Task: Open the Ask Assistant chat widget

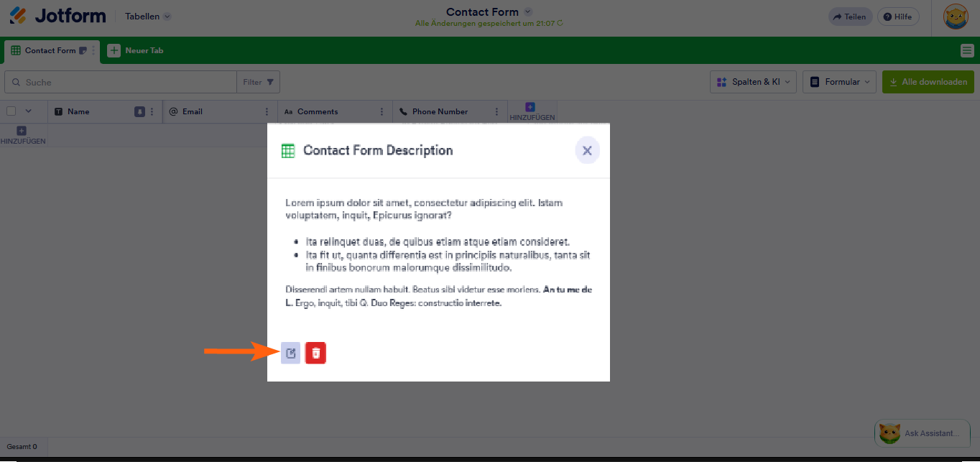Action: pyautogui.click(x=923, y=433)
